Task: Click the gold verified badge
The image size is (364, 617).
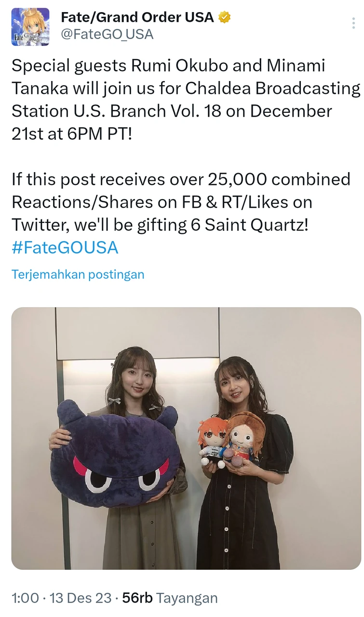Action: click(224, 18)
